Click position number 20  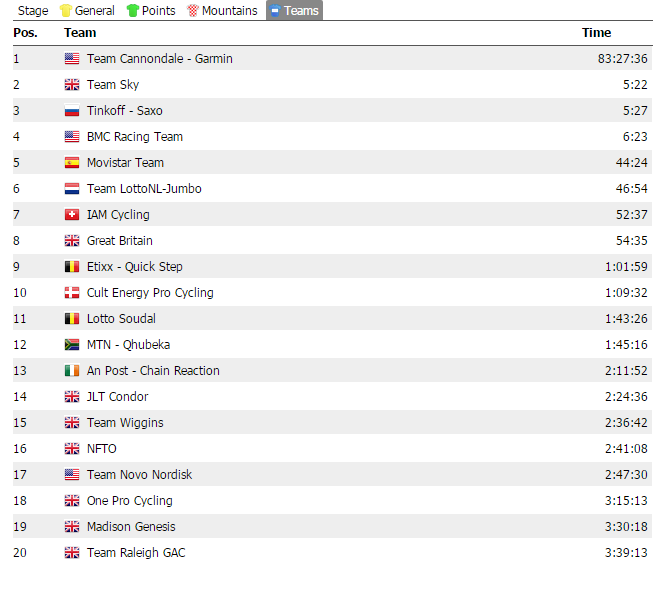(20, 553)
